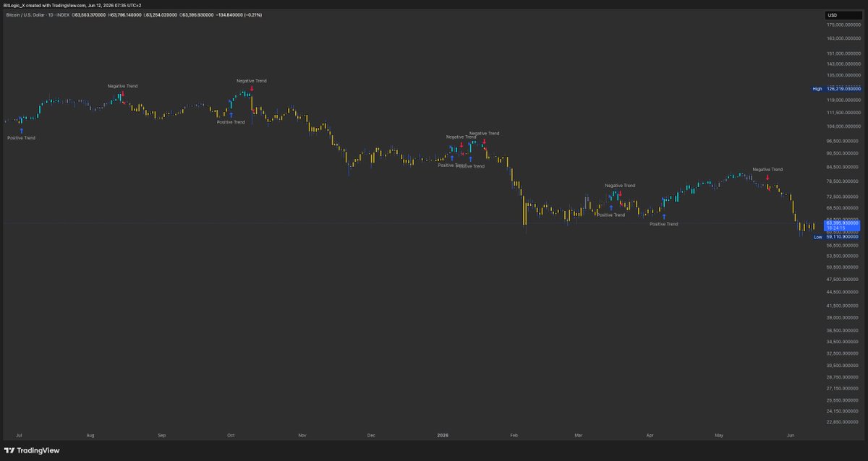Click the 27,150.000000 price axis label
The height and width of the screenshot is (461, 868).
point(843,389)
